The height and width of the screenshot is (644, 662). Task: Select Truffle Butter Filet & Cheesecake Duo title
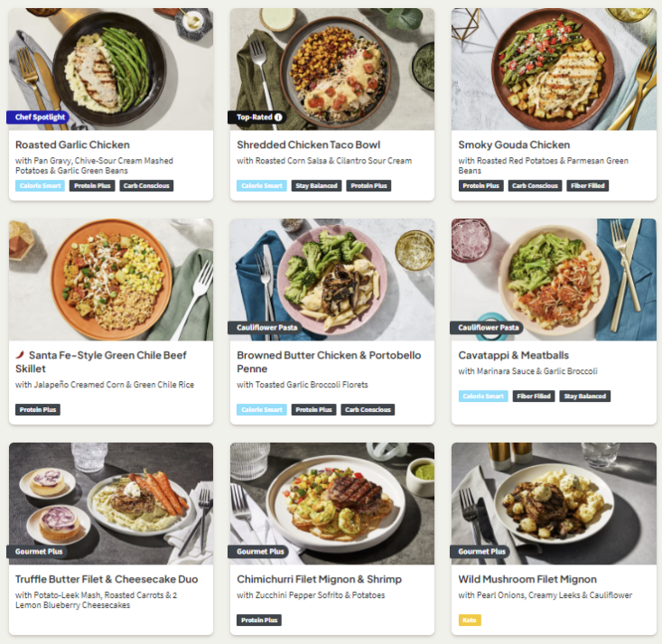tap(107, 579)
